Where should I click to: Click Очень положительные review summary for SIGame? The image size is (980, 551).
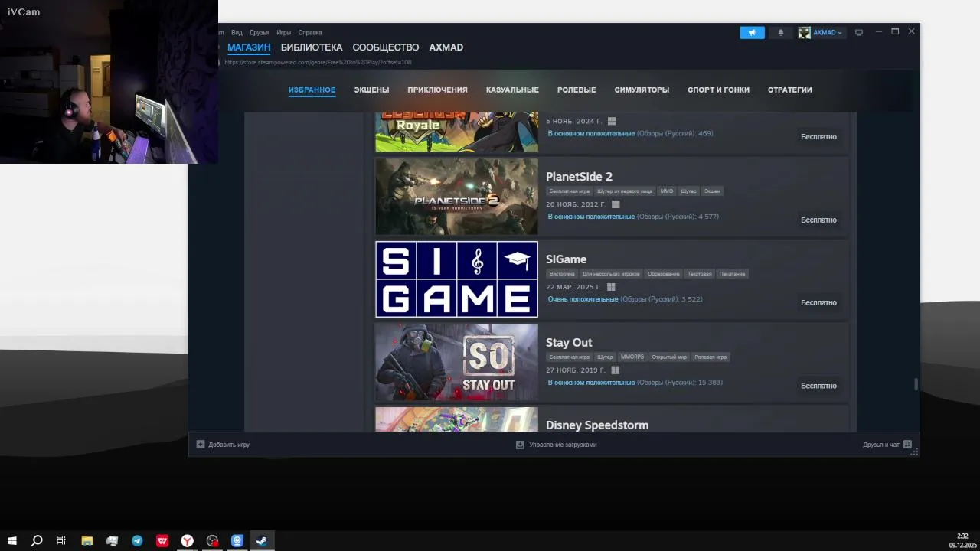583,299
